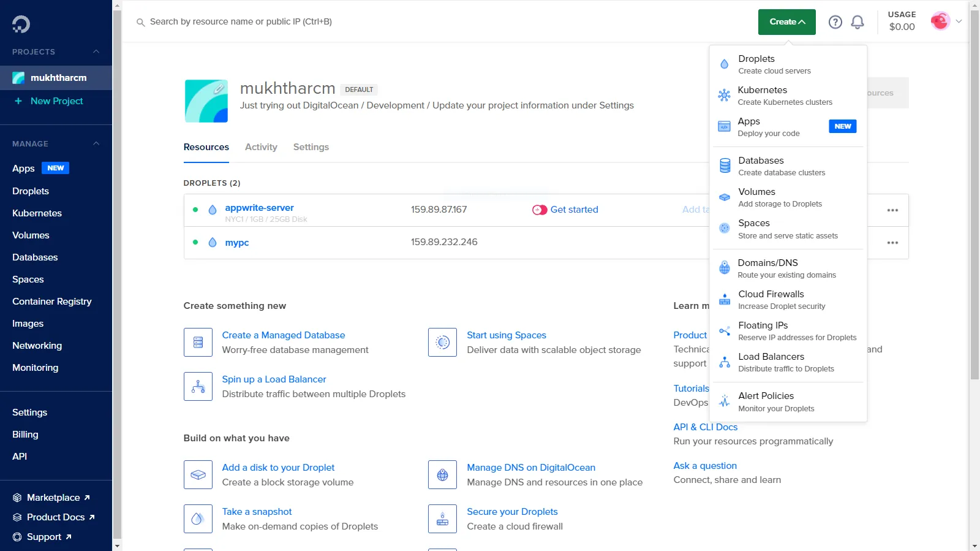The height and width of the screenshot is (551, 980).
Task: Collapse the Manage section chevron
Action: tap(96, 144)
